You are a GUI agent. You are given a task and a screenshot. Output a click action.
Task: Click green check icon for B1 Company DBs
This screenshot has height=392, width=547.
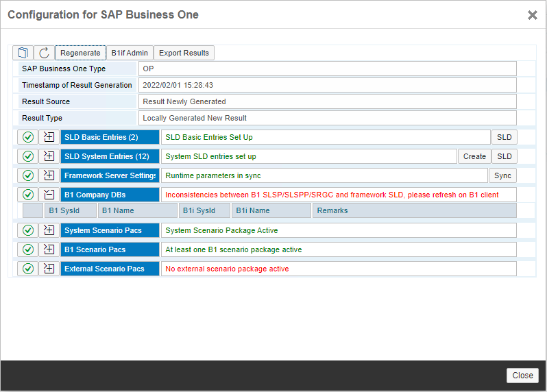pos(28,195)
